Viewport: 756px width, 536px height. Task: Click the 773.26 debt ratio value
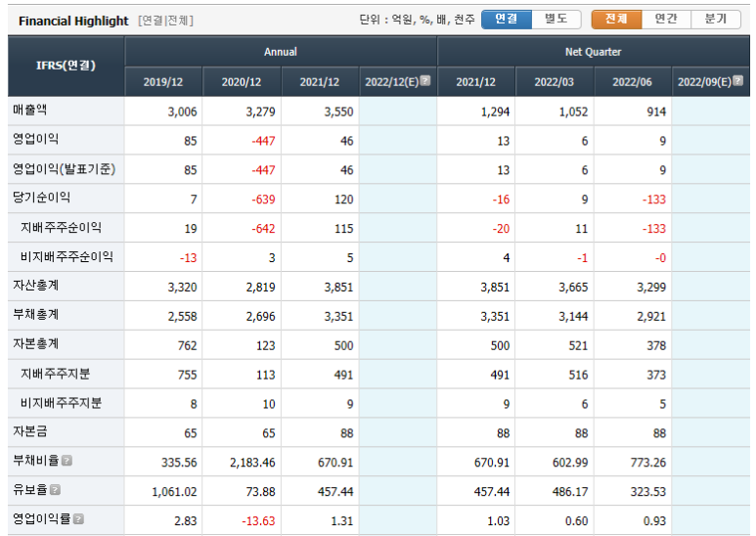point(648,463)
